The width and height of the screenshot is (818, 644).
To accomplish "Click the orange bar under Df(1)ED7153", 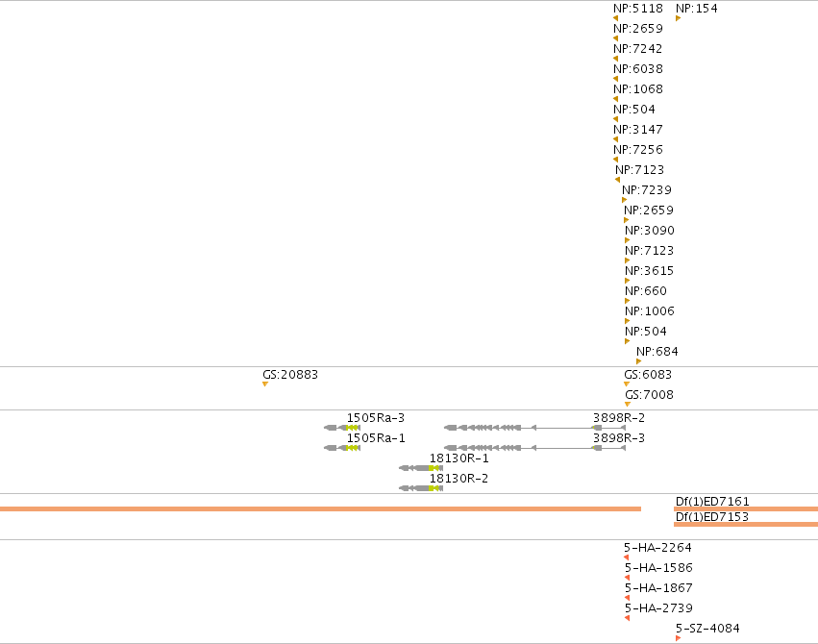I will [746, 524].
